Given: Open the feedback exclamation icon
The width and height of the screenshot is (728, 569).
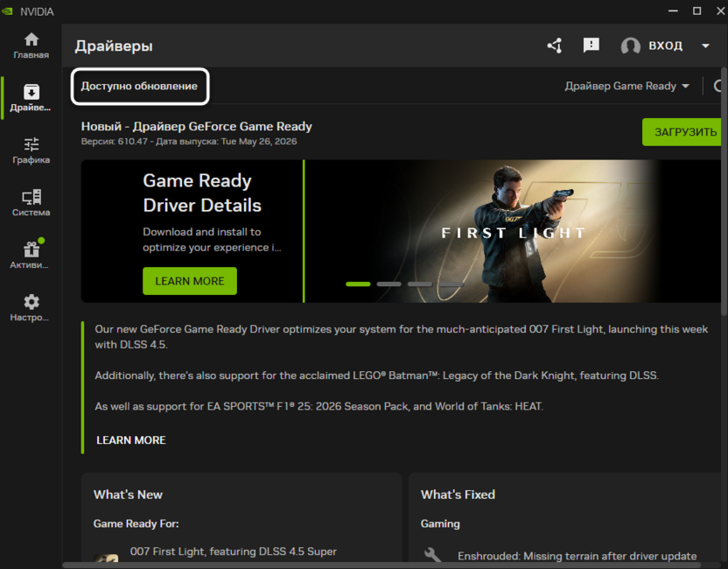Looking at the screenshot, I should coord(591,46).
